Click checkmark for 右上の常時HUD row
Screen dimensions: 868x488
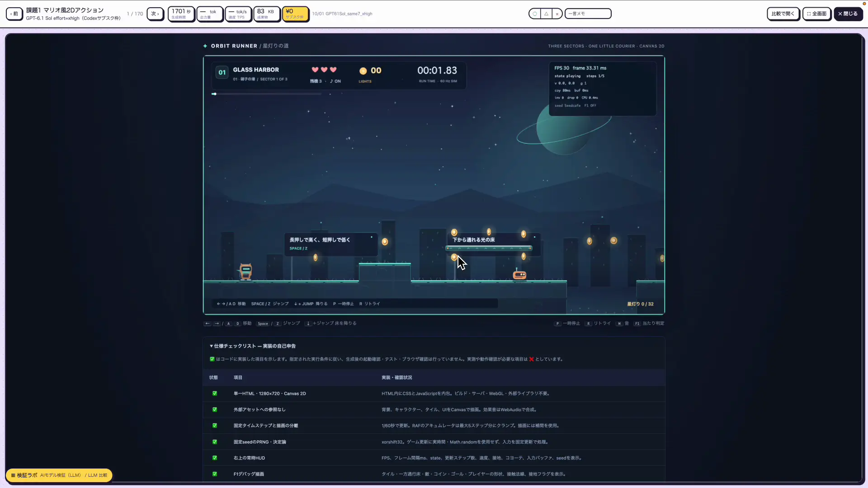pyautogui.click(x=215, y=458)
